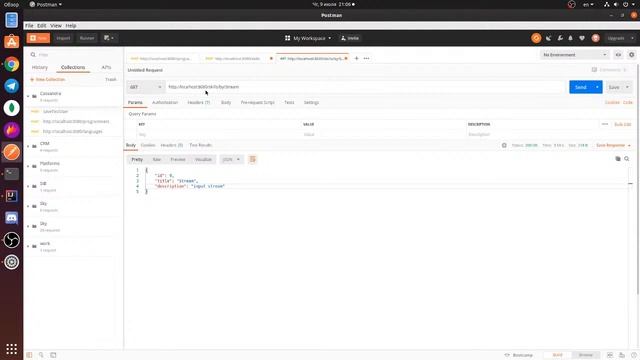Click the sidebar Filter search field
Image resolution: width=640 pixels, height=360 pixels.
click(x=73, y=55)
